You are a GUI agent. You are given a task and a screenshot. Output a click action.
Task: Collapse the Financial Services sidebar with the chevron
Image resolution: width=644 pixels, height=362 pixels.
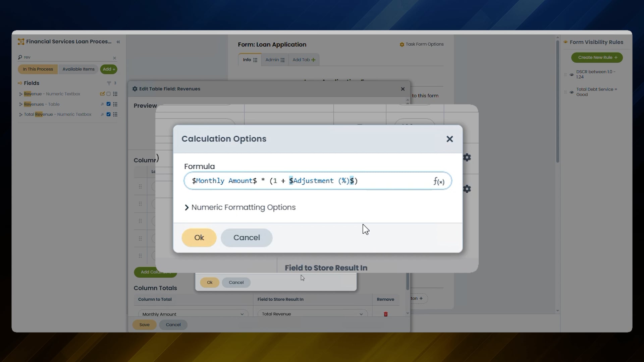[x=118, y=42]
